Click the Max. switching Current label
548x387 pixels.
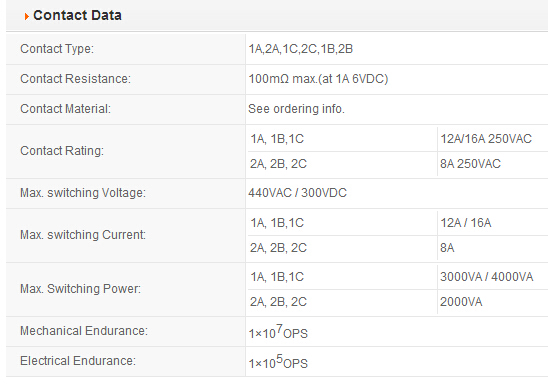coord(83,235)
